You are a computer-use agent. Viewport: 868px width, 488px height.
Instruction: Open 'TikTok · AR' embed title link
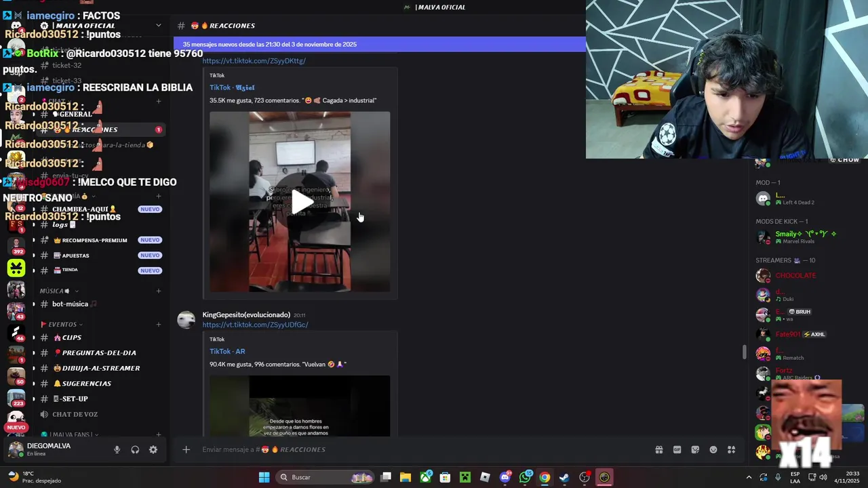(227, 351)
